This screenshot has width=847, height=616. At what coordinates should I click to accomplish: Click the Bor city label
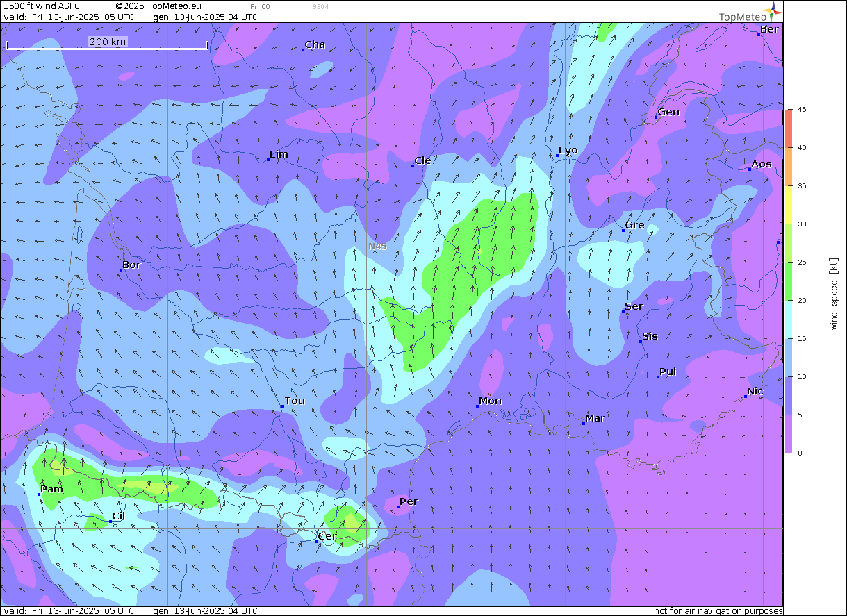[x=131, y=265]
